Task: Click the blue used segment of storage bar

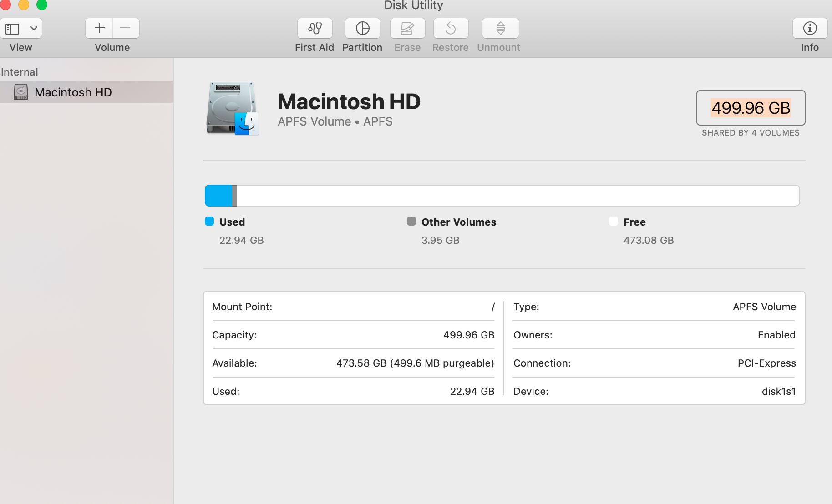Action: point(218,196)
